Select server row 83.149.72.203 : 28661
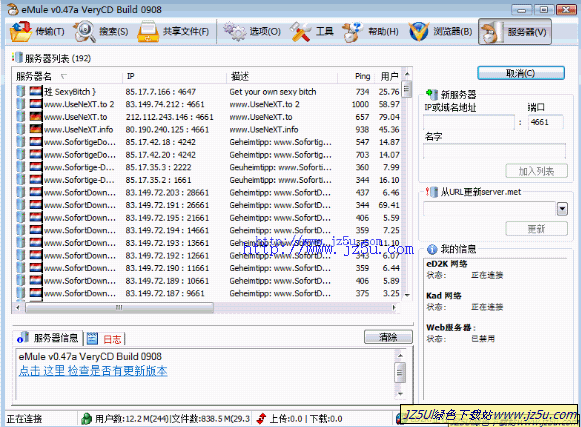The height and width of the screenshot is (427, 581). point(208,192)
